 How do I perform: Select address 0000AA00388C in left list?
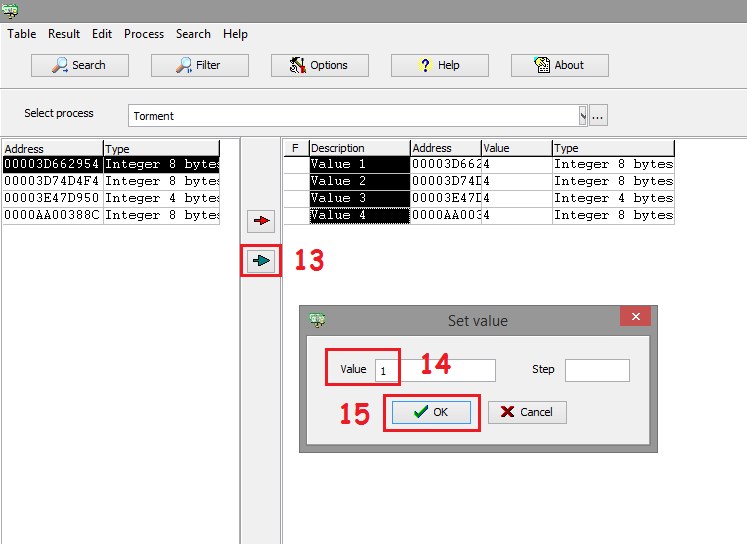click(x=52, y=216)
